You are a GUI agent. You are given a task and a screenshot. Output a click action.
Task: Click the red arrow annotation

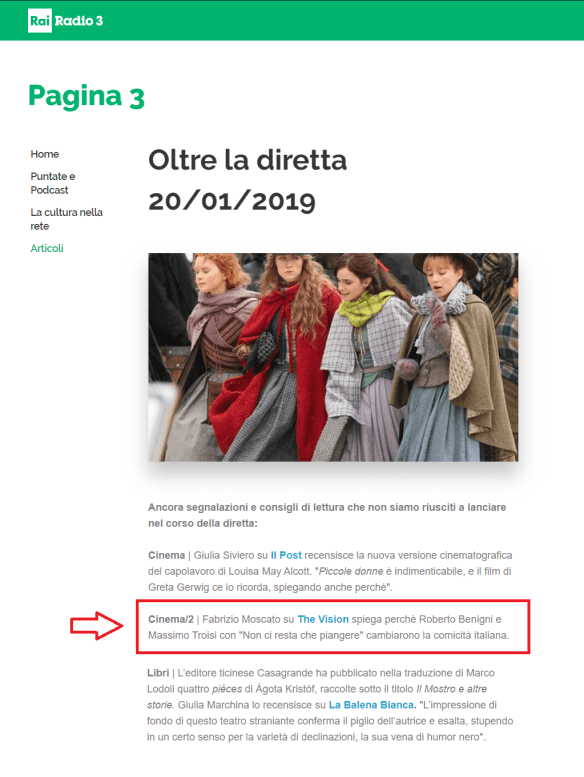(96, 626)
